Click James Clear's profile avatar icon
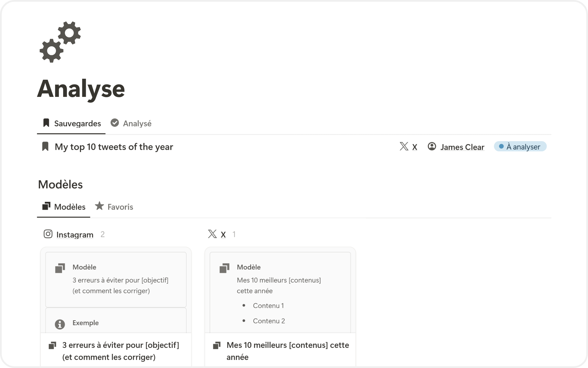 pos(432,146)
